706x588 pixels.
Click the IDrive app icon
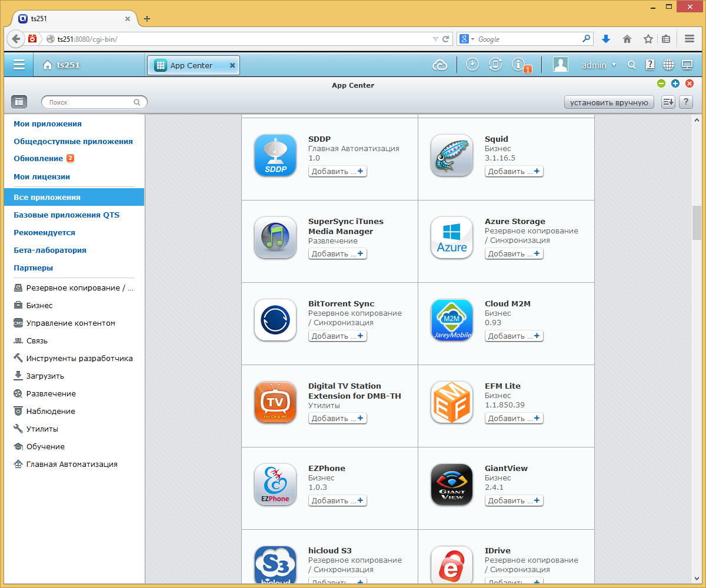click(x=452, y=564)
